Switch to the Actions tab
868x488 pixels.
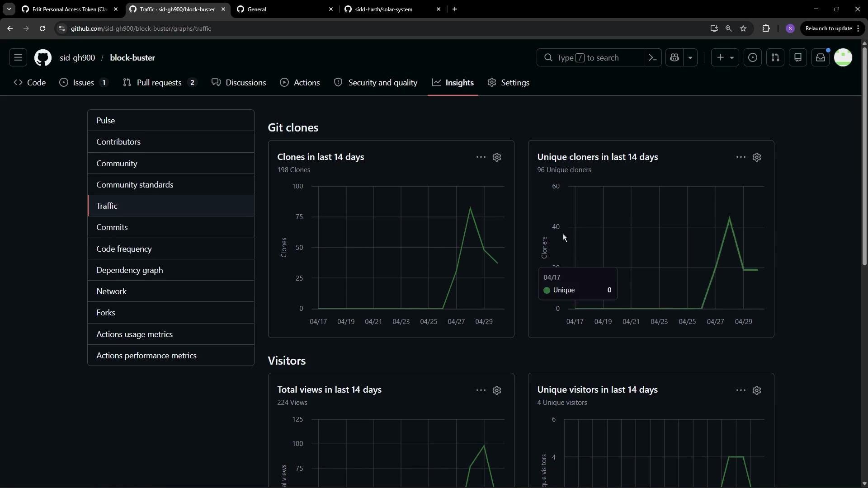[300, 83]
